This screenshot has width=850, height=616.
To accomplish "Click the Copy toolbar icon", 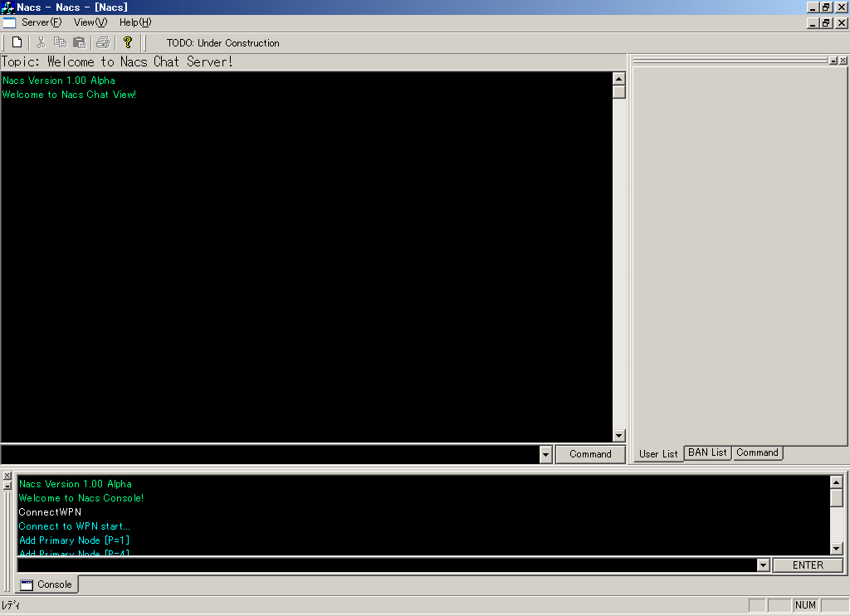I will click(x=60, y=42).
